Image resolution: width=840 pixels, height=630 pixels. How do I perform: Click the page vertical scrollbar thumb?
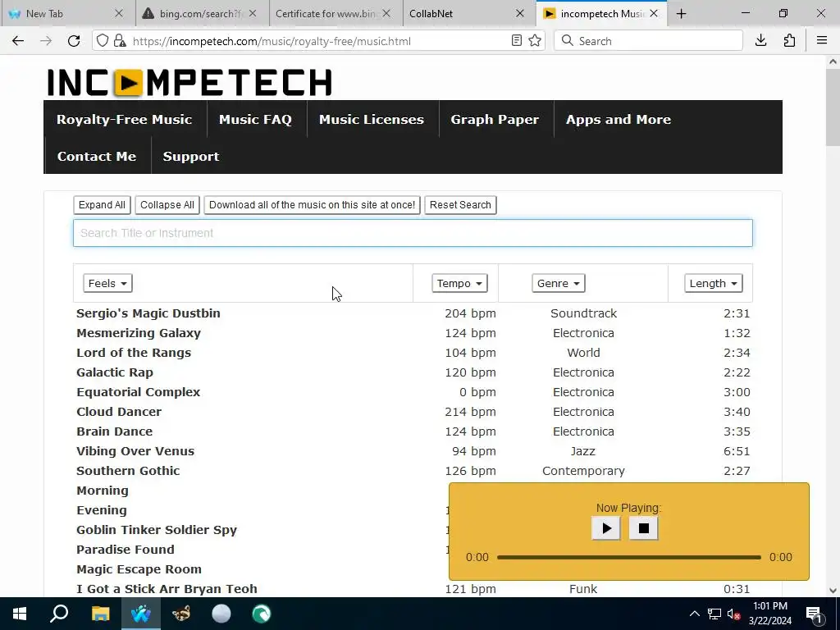coord(833,107)
